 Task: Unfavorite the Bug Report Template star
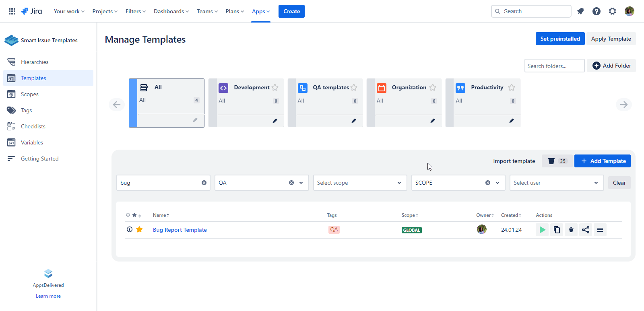(139, 229)
